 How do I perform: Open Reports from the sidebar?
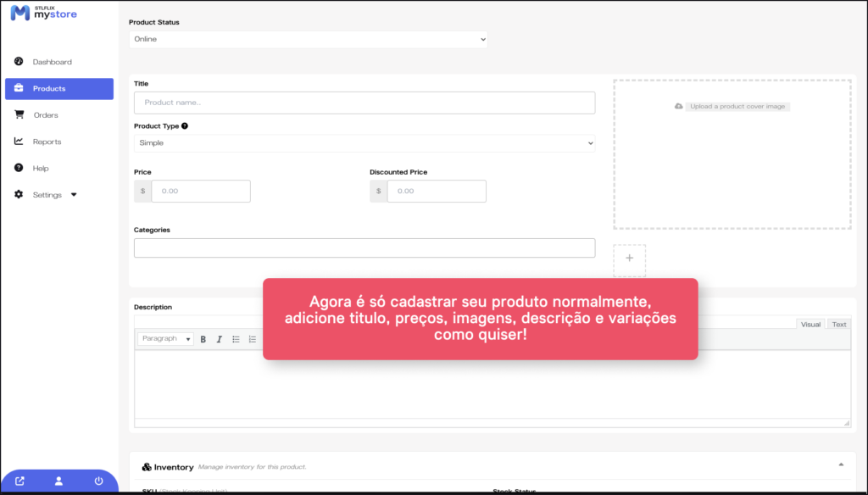click(47, 142)
